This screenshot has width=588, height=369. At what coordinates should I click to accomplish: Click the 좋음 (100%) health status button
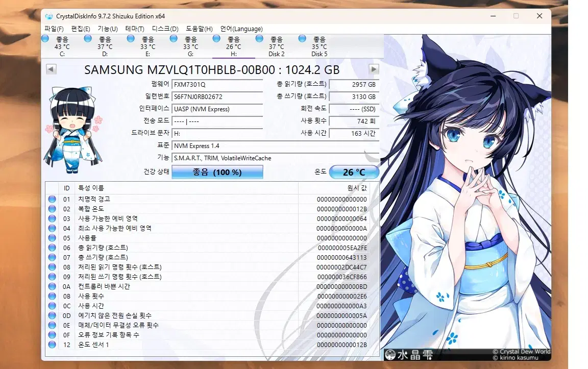tap(218, 172)
